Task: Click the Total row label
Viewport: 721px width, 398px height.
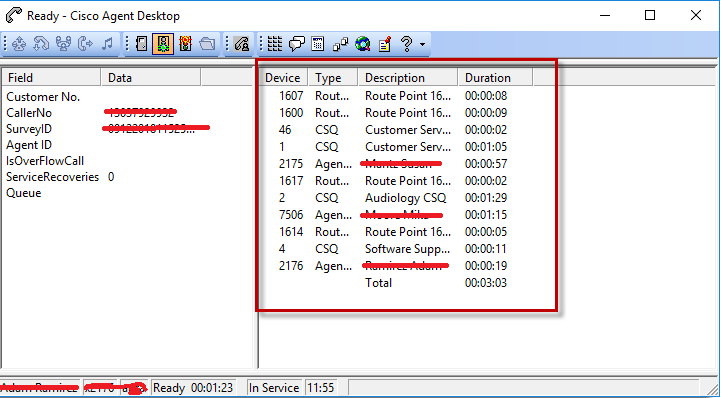Action: (x=378, y=283)
